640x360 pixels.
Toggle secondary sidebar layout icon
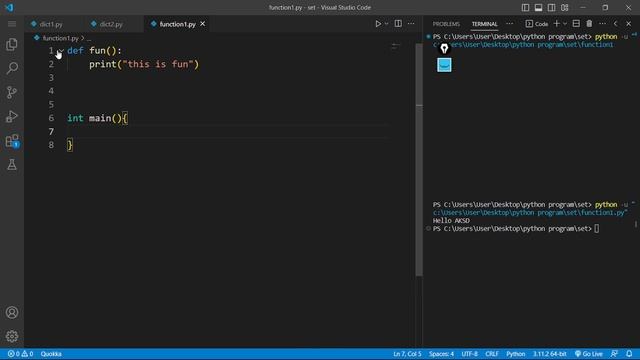pos(551,7)
